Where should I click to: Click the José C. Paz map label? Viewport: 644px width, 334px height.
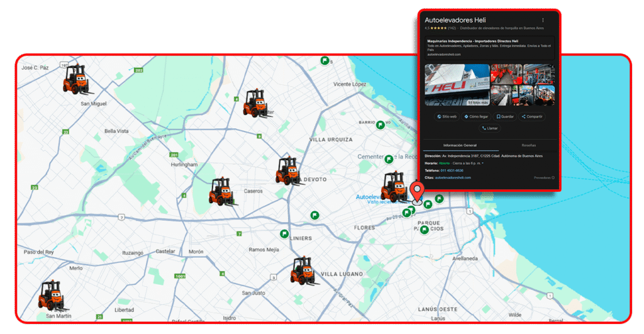[35, 67]
